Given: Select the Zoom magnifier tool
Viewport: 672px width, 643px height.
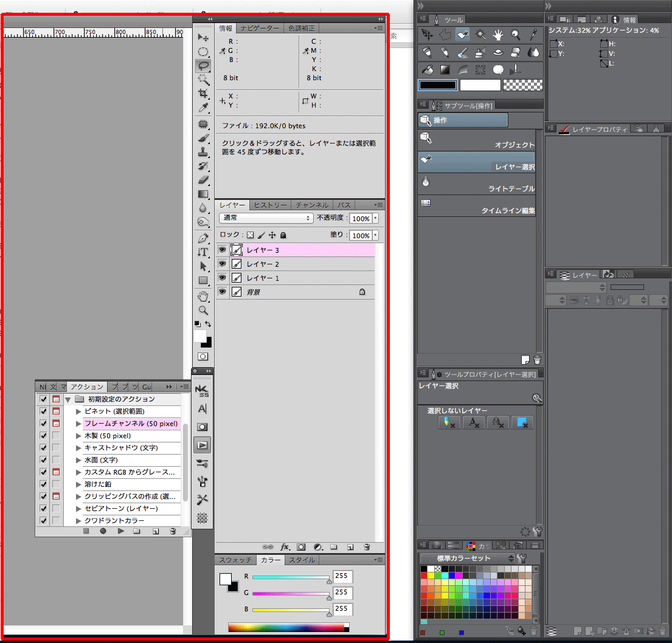Looking at the screenshot, I should [x=203, y=311].
